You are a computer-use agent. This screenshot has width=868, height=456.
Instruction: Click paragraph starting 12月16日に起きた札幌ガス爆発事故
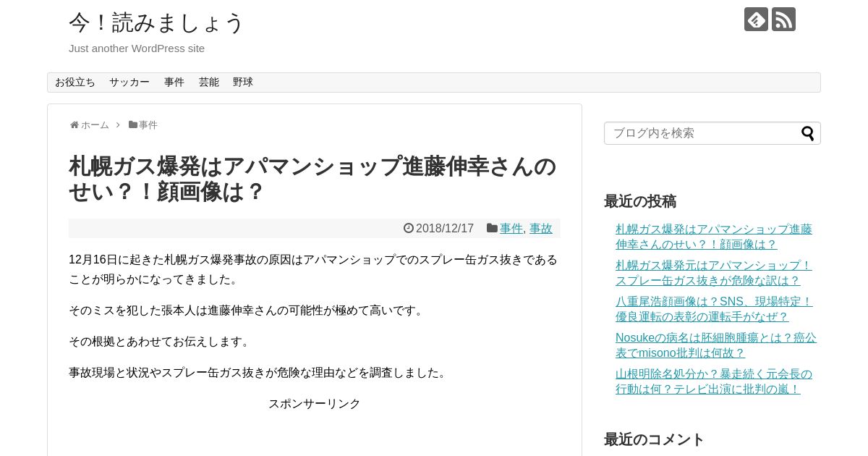coord(313,269)
